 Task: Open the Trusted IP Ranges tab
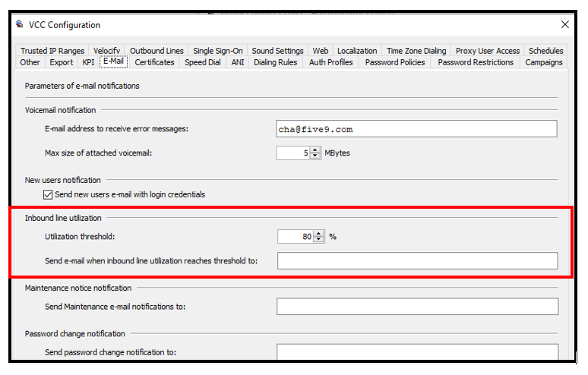[x=52, y=51]
